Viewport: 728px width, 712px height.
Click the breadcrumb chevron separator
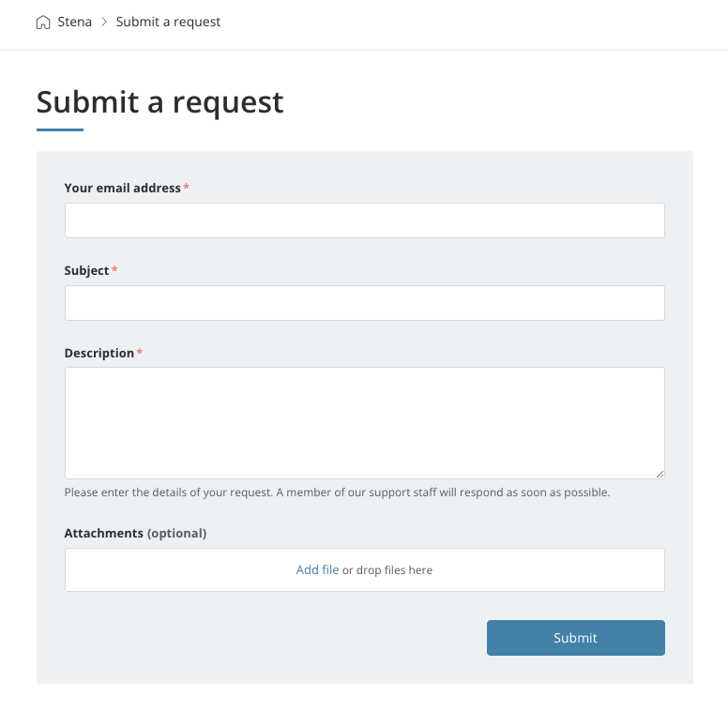coord(104,23)
